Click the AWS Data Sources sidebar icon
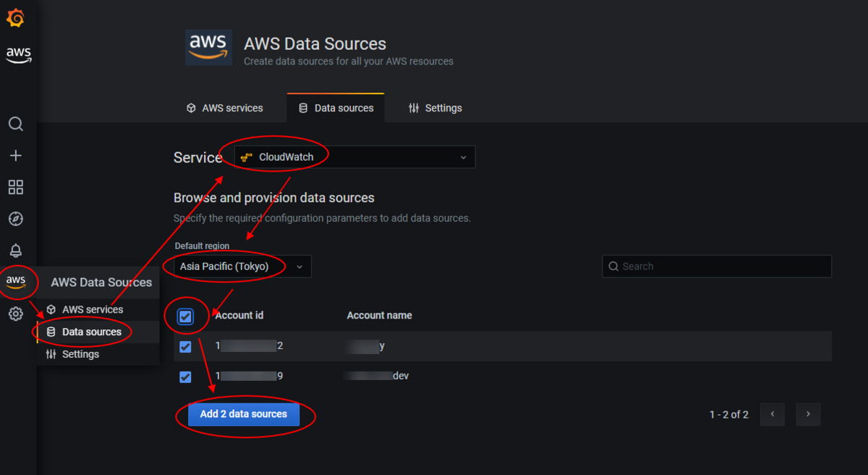Viewport: 868px width, 475px height. coord(16,281)
